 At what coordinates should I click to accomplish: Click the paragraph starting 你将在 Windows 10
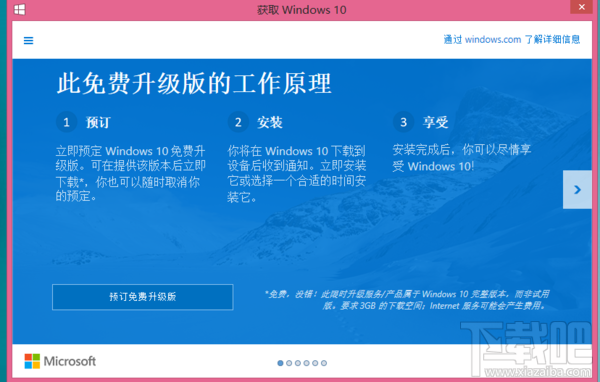pyautogui.click(x=297, y=173)
